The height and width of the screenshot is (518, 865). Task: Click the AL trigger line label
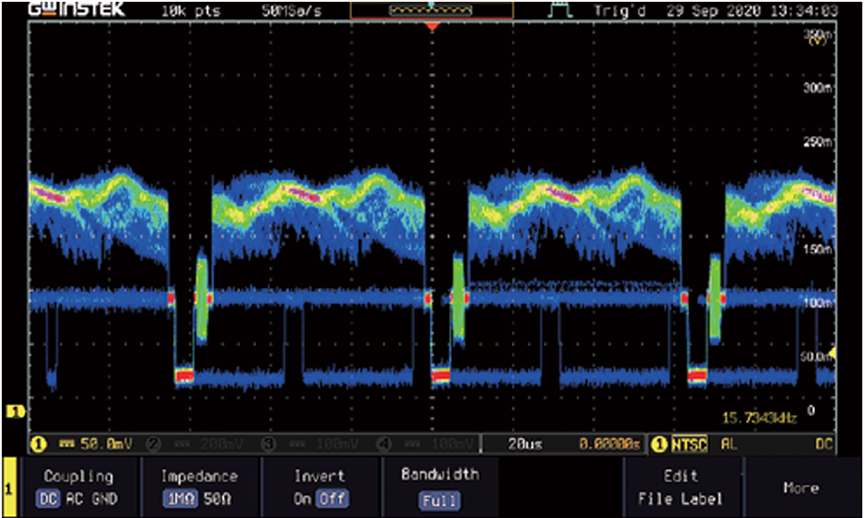click(x=729, y=444)
